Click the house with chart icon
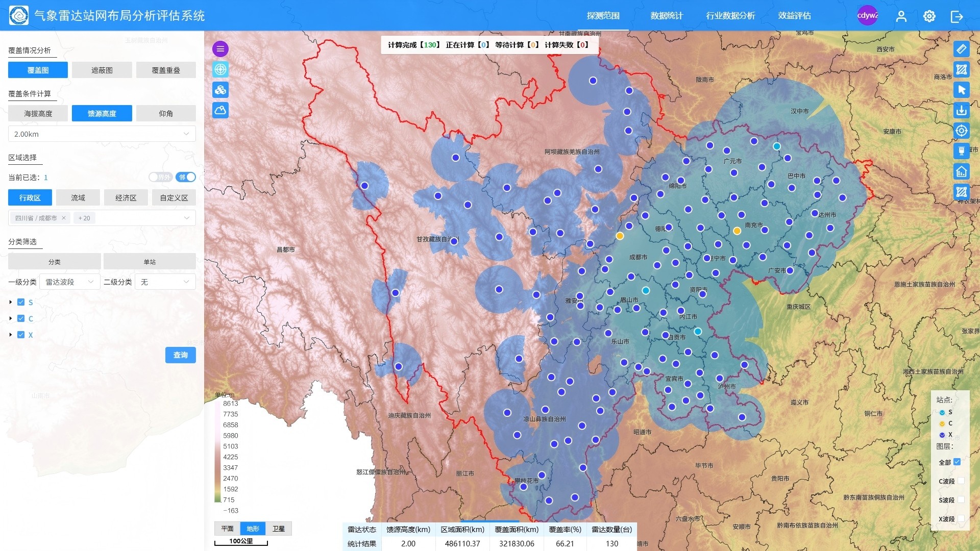Image resolution: width=980 pixels, height=551 pixels. click(x=961, y=171)
